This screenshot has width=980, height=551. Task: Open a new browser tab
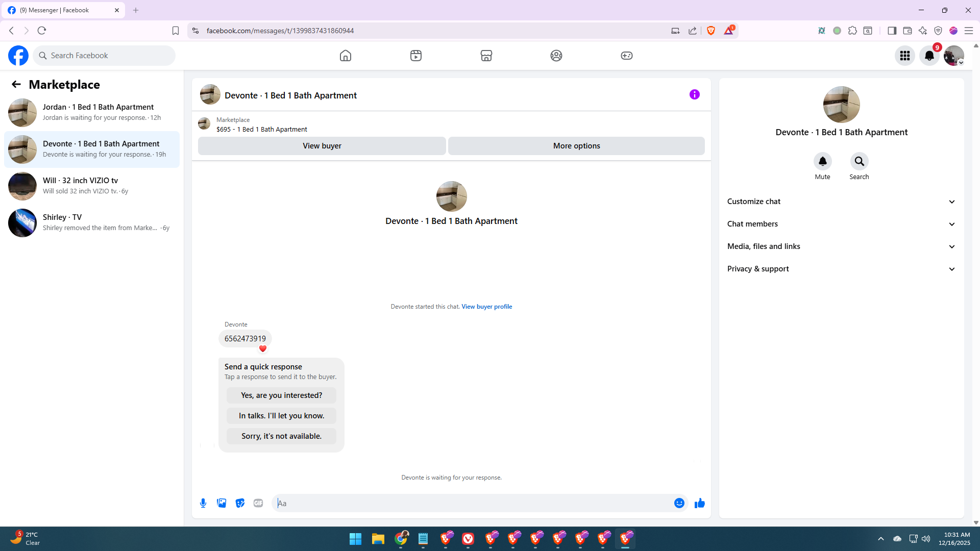(136, 10)
